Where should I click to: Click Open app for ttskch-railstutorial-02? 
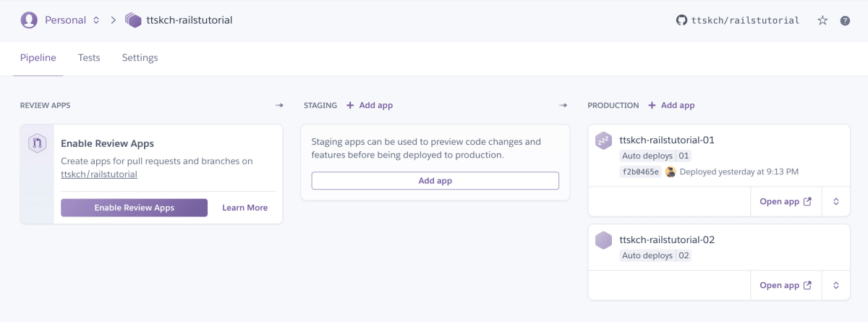(785, 285)
